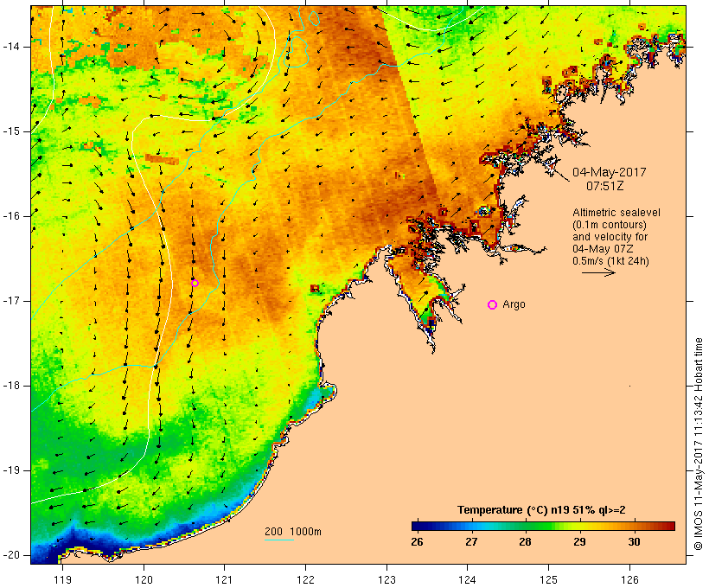This screenshot has height=588, width=709.
Task: Click the 0.5m/s velocity scale arrow
Action: (598, 272)
